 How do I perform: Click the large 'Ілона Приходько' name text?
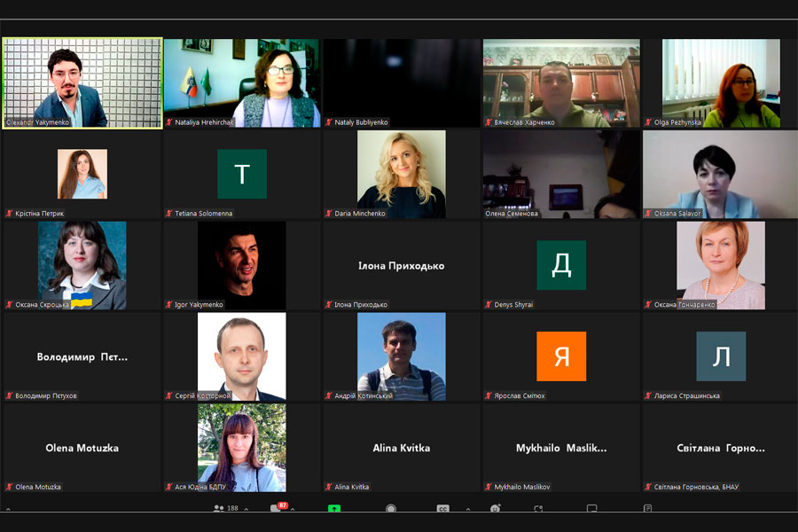[402, 266]
